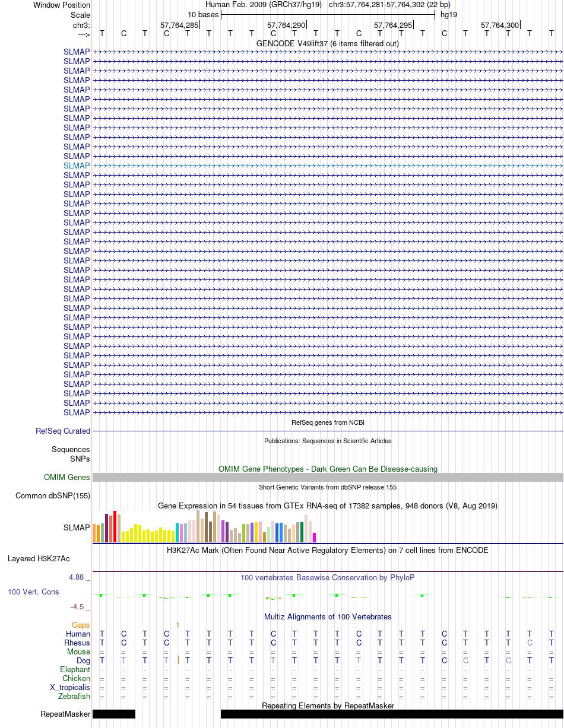Select the Rhesus alignment row label
This screenshot has width=564, height=728.
[77, 643]
